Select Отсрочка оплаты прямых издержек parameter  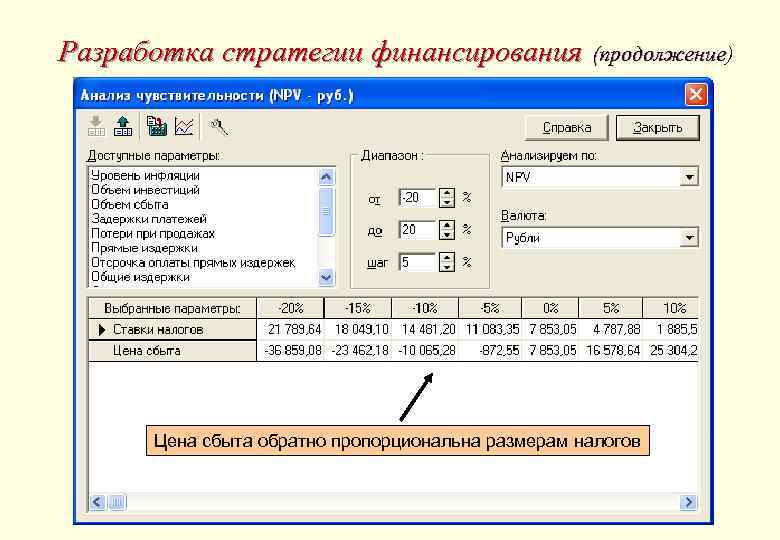(x=193, y=262)
